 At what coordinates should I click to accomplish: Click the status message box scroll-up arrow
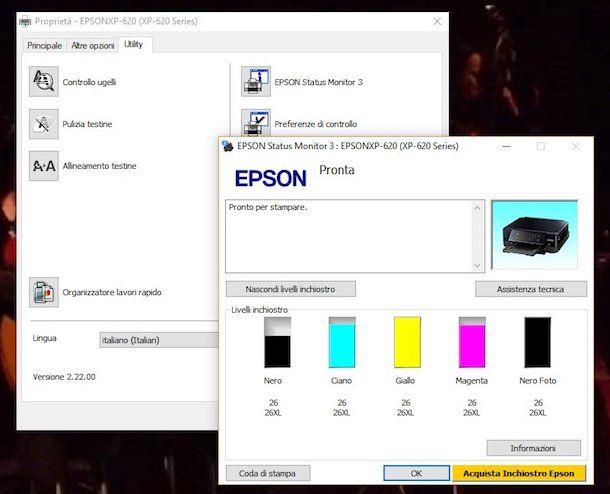(x=477, y=208)
